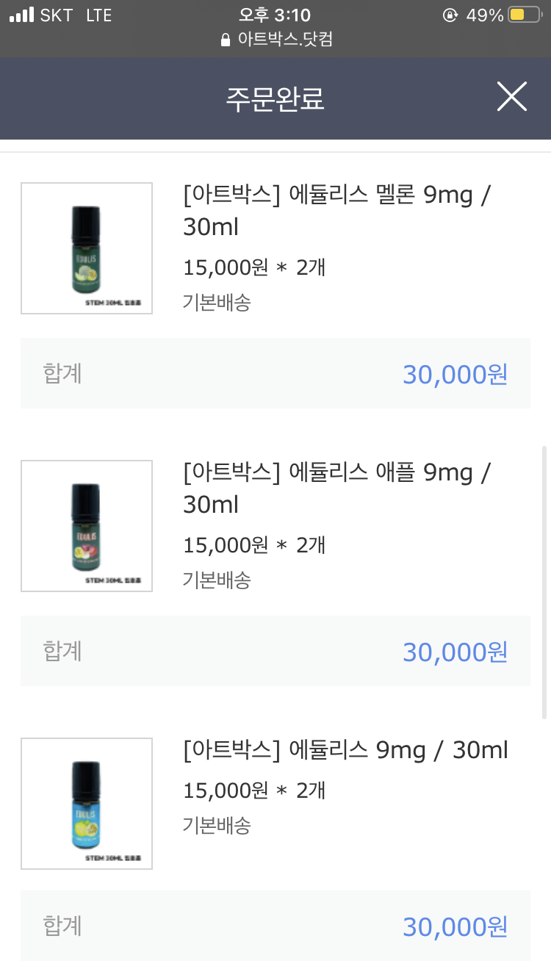This screenshot has height=980, width=551.
Task: Tap the 아트박스.닷컴 address bar
Action: [x=285, y=40]
